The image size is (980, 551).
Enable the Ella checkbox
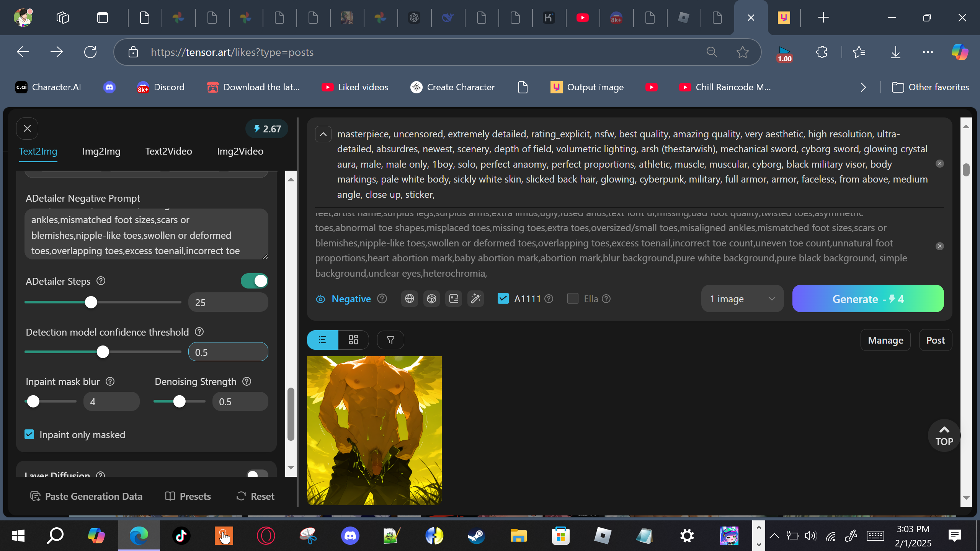tap(573, 298)
